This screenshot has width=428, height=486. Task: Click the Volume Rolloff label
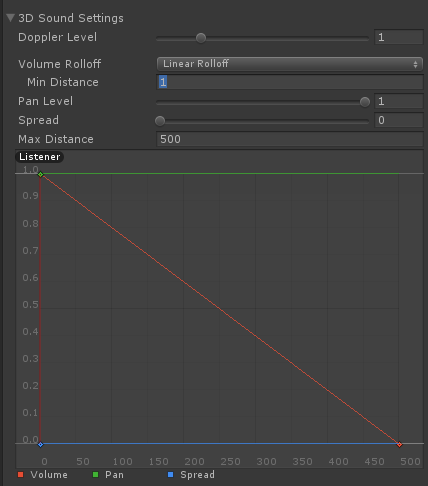pyautogui.click(x=60, y=64)
